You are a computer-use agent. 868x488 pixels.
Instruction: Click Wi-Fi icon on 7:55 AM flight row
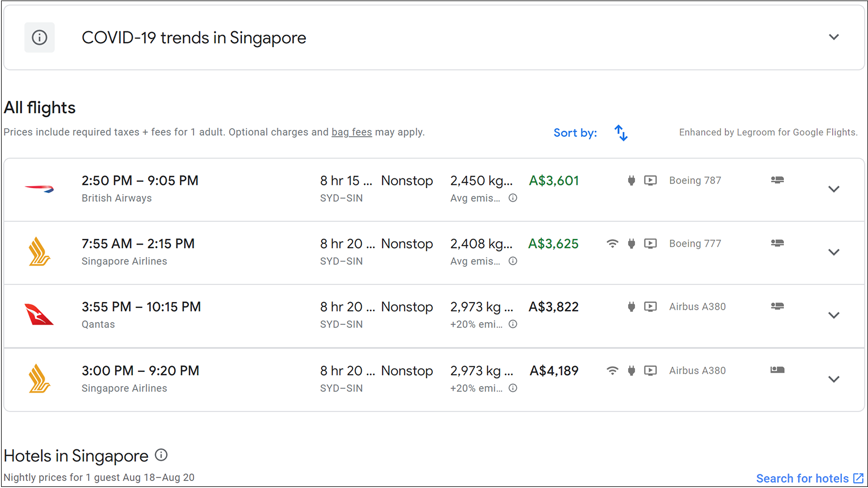point(612,243)
